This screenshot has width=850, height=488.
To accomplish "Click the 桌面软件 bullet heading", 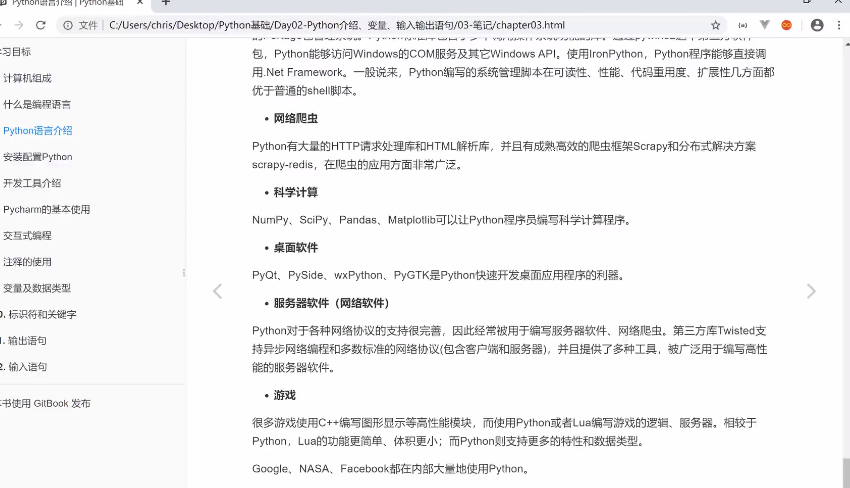I will click(295, 247).
